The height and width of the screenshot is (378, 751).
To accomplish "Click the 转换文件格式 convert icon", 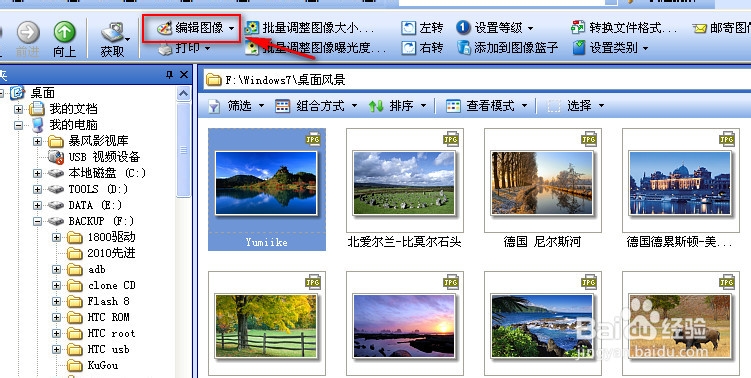I will pos(578,27).
